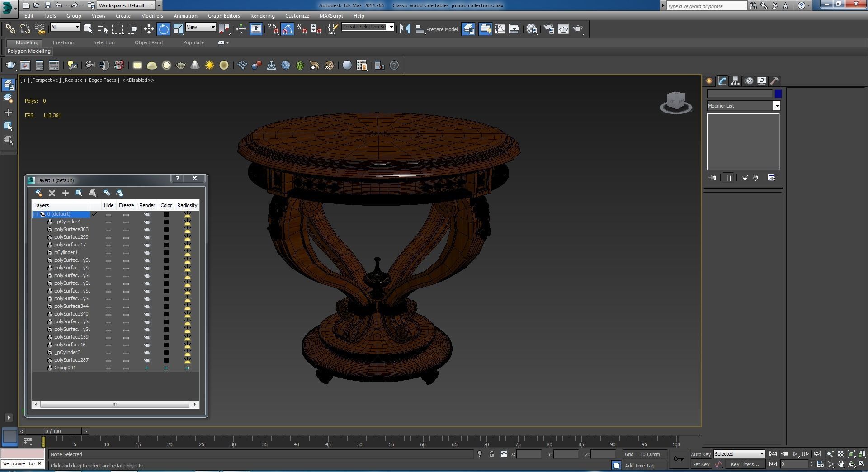This screenshot has height=472, width=868.
Task: Click the Key Filters button
Action: pos(745,464)
